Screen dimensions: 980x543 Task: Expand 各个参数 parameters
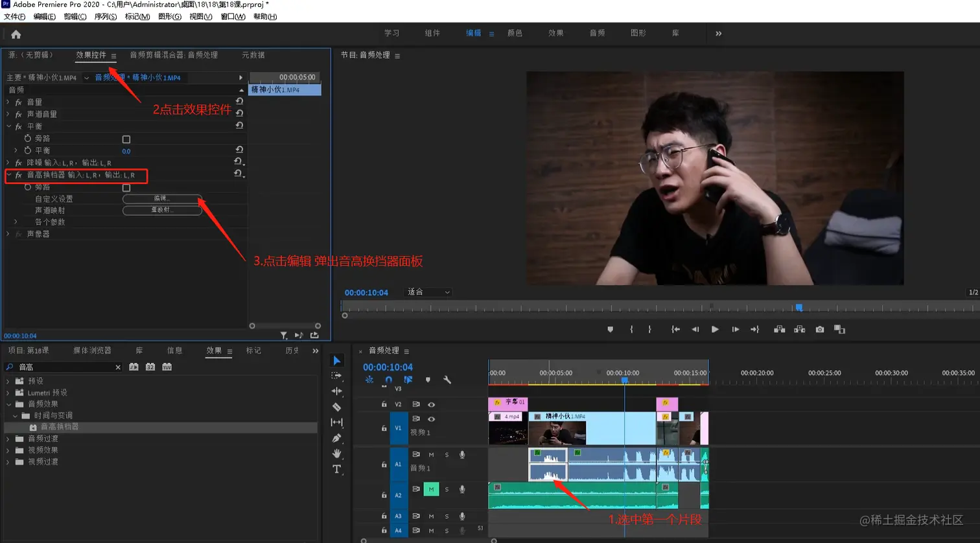point(16,222)
